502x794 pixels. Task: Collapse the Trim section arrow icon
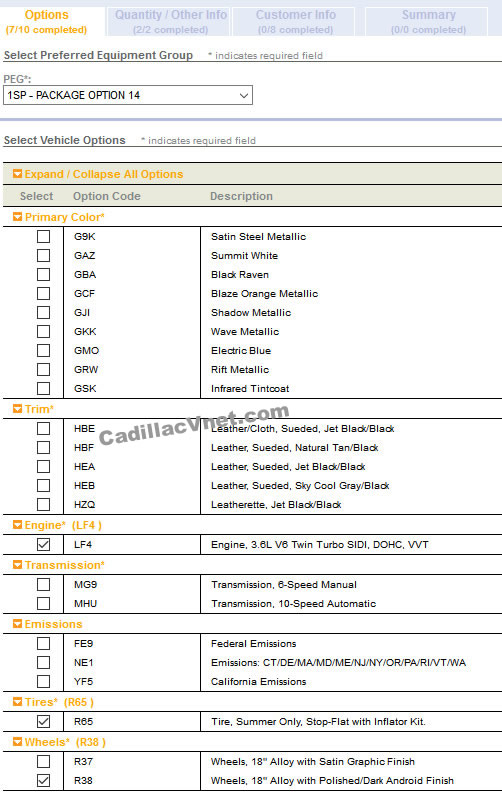click(17, 409)
